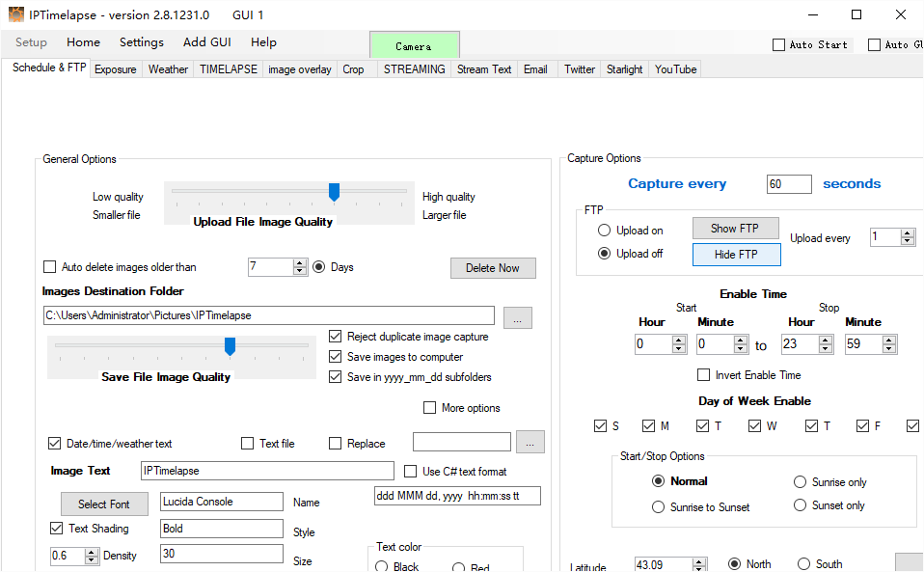
Task: Click the Save File Image Quality slider thumb
Action: 231,346
